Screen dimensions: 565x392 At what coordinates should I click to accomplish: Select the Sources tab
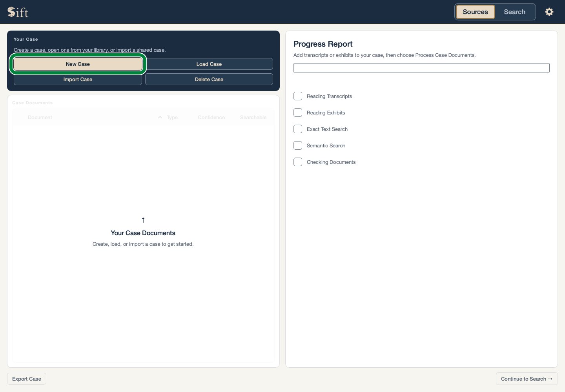[x=475, y=12]
